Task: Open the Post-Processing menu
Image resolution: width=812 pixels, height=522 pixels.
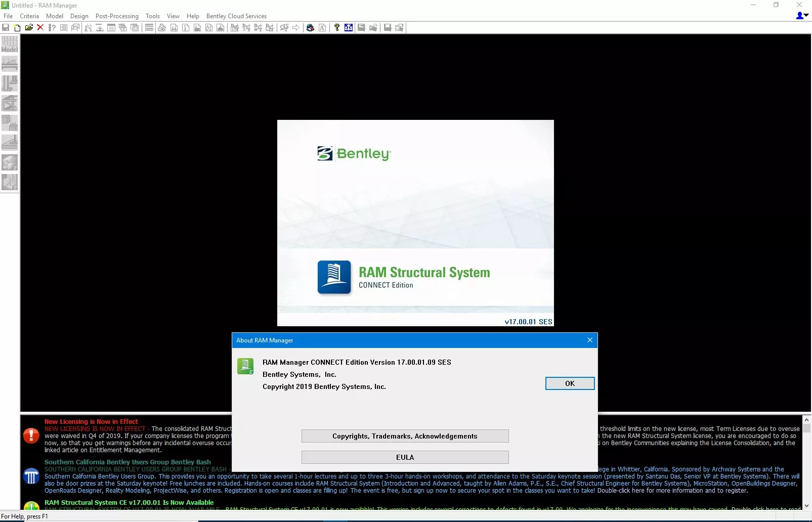Action: tap(117, 16)
